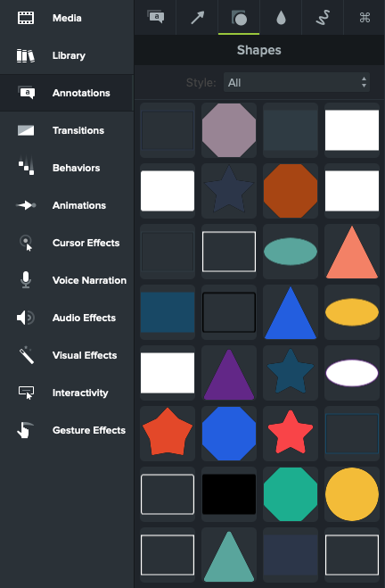Image resolution: width=385 pixels, height=588 pixels.
Task: Pick the green octagon shape
Action: click(x=291, y=494)
